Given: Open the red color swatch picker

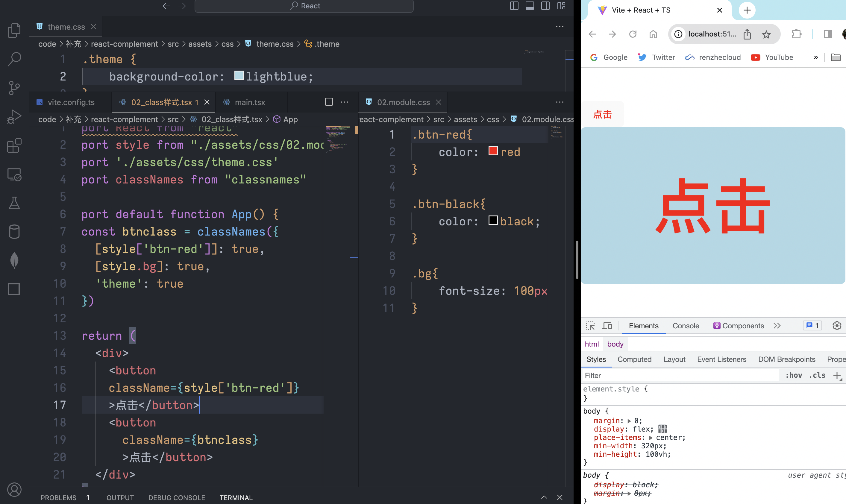Looking at the screenshot, I should tap(493, 151).
